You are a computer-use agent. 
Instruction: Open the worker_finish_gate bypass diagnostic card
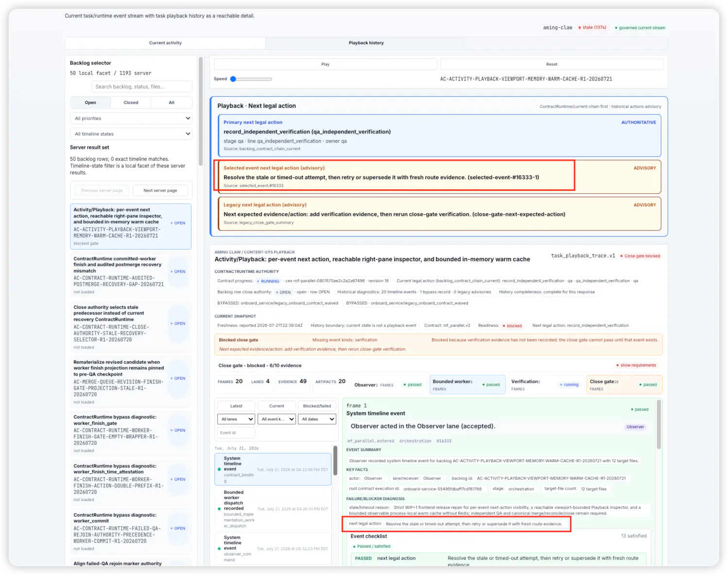(x=131, y=434)
